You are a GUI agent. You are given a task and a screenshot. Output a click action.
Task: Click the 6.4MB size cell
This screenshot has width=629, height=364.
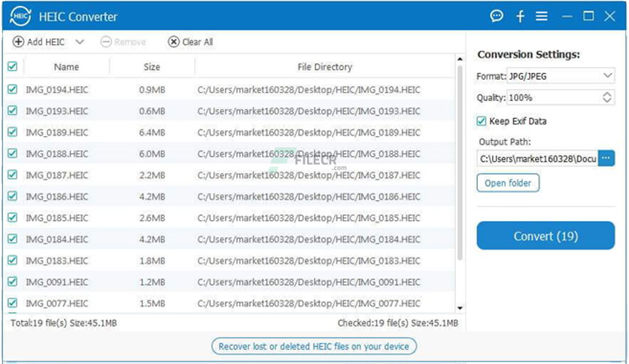[x=152, y=132]
